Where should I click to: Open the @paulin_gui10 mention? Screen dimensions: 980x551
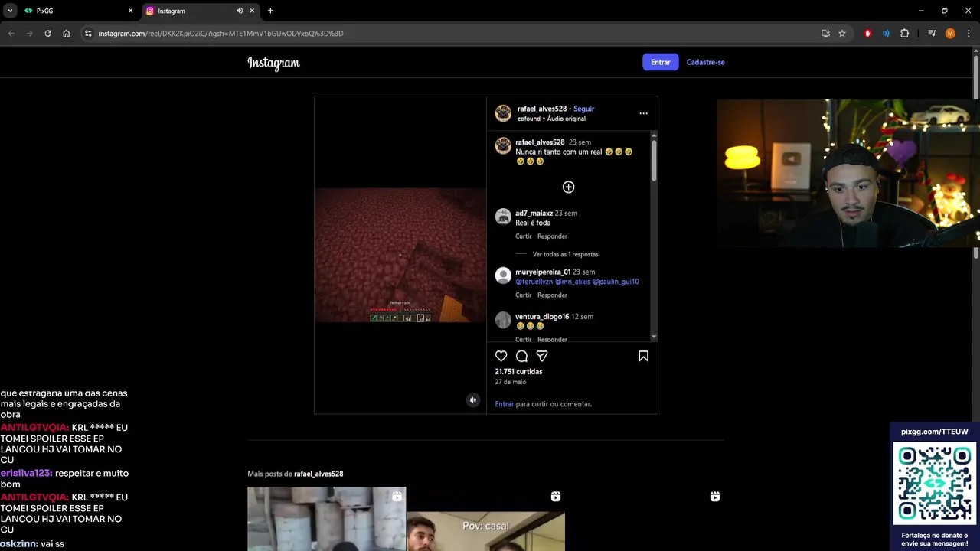click(616, 282)
